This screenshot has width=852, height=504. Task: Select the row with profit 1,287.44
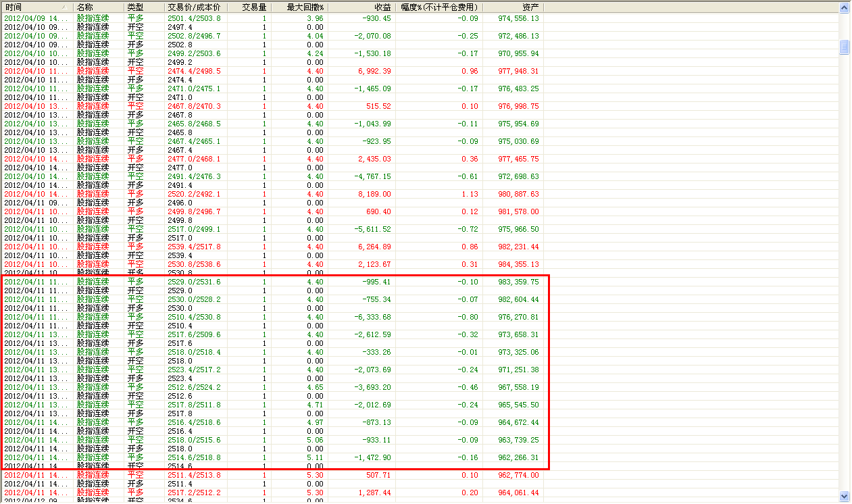270,493
